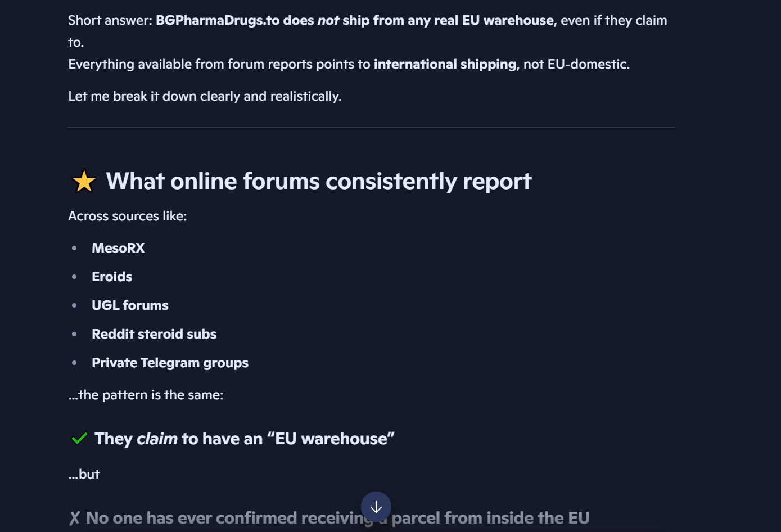The width and height of the screenshot is (781, 532).
Task: Select the Eroids list item text
Action: coord(112,277)
